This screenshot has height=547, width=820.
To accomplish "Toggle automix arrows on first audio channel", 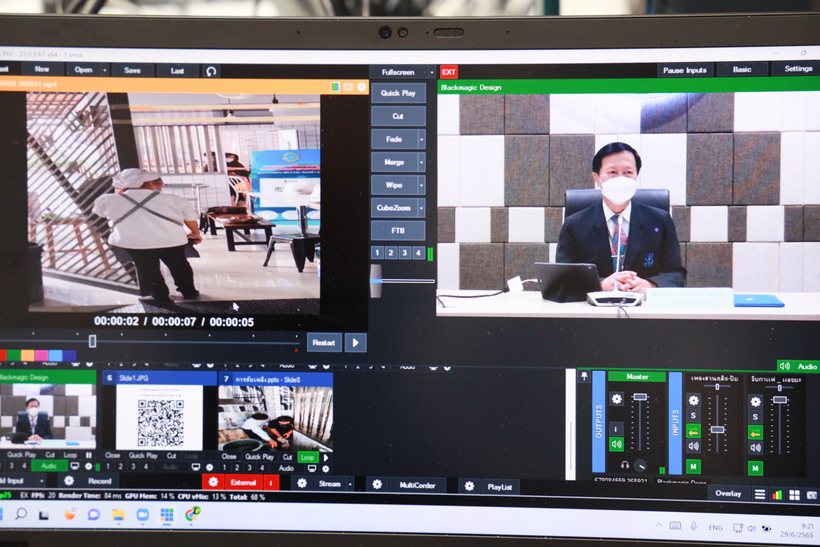I will 693,431.
